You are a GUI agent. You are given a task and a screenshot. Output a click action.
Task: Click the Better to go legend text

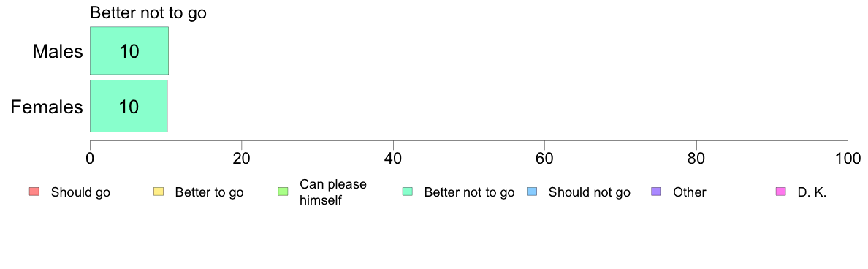tap(209, 193)
